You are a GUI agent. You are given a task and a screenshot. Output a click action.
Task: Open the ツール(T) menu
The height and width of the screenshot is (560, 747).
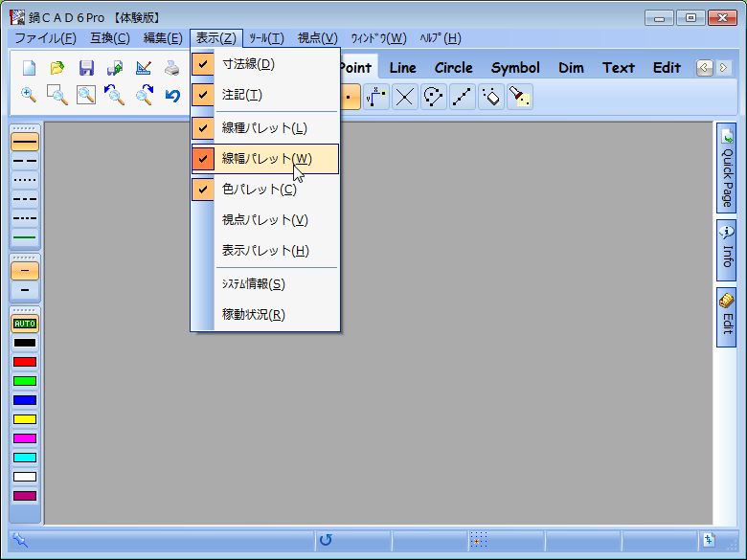click(267, 38)
